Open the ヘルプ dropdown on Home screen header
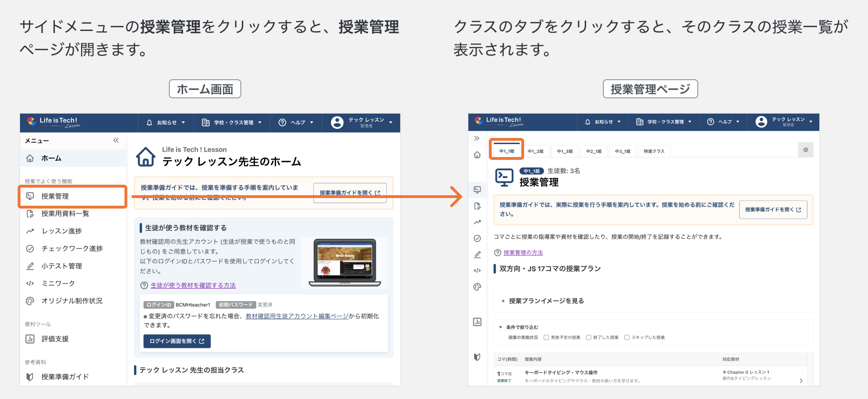The image size is (868, 399). point(296,123)
